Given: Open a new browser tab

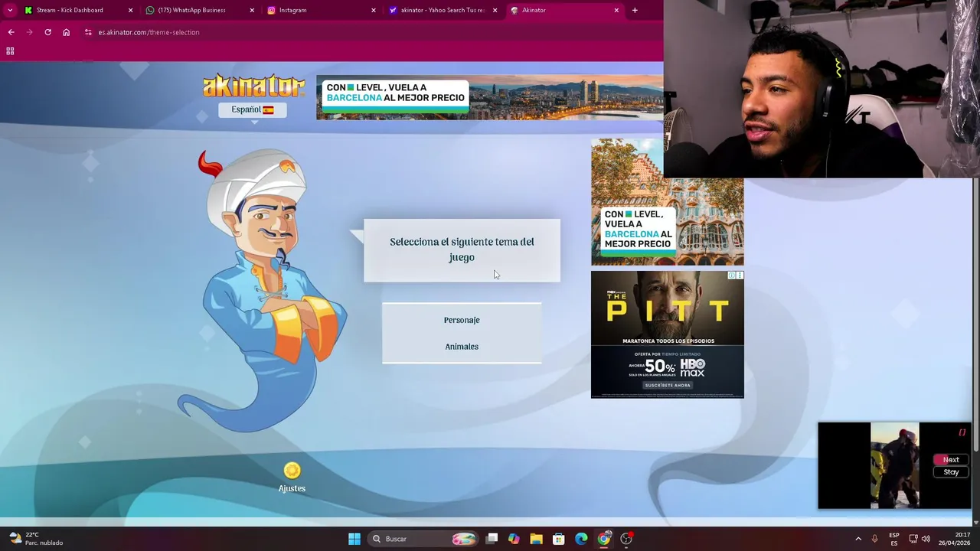Looking at the screenshot, I should [635, 10].
